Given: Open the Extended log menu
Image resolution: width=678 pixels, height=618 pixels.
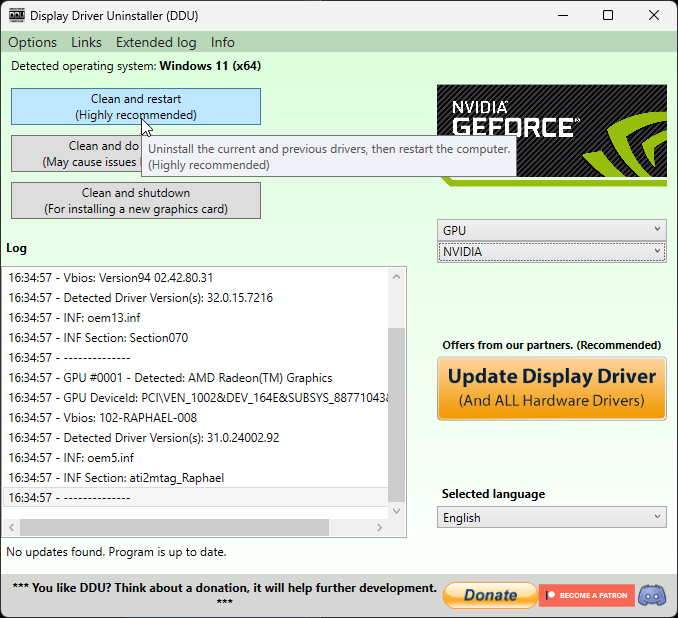Looking at the screenshot, I should pyautogui.click(x=156, y=42).
